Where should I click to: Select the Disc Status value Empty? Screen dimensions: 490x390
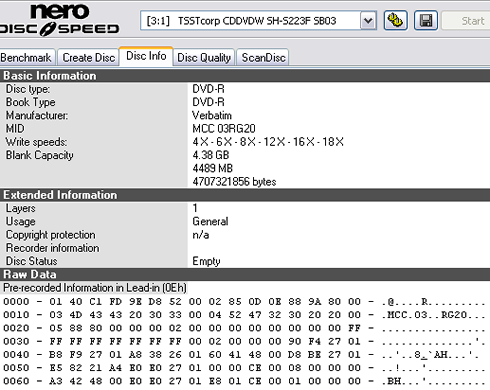pyautogui.click(x=206, y=261)
